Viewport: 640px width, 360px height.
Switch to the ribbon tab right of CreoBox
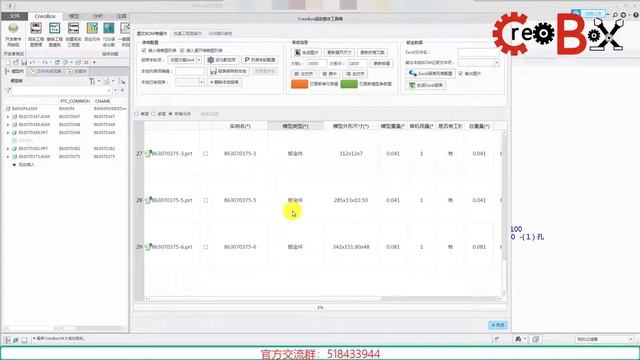pyautogui.click(x=74, y=16)
